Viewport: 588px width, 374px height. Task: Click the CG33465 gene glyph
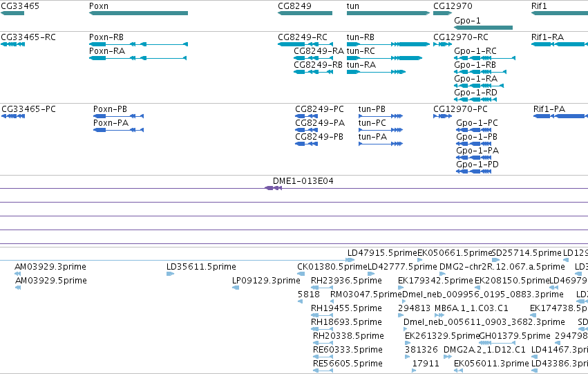[x=12, y=13]
